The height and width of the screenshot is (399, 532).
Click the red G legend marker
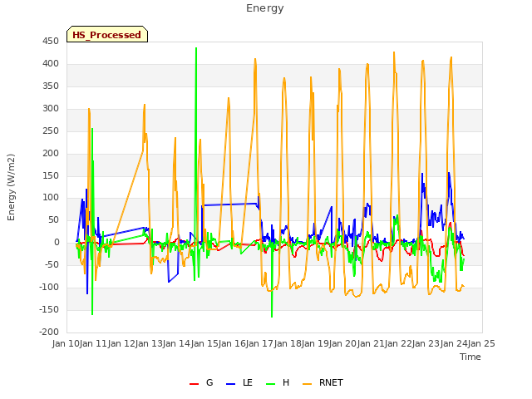194,384
